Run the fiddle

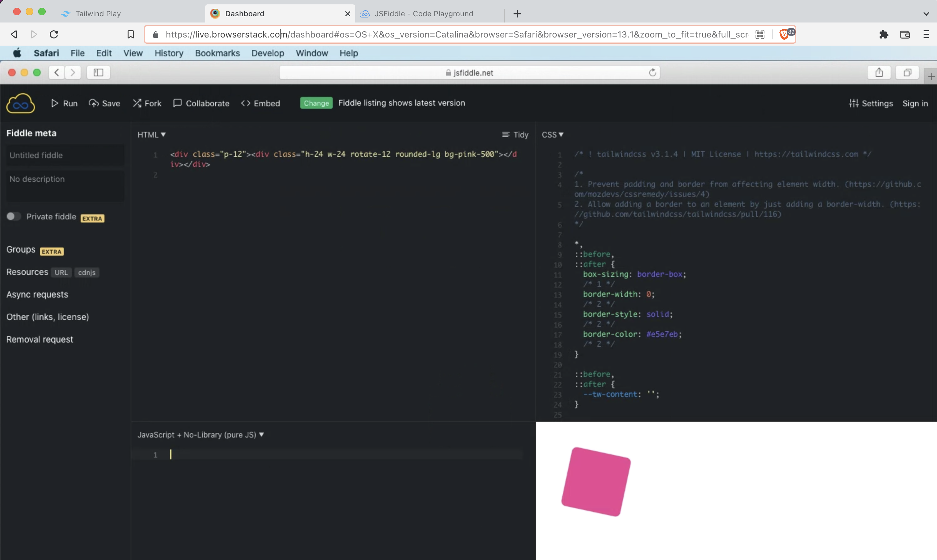(x=64, y=103)
